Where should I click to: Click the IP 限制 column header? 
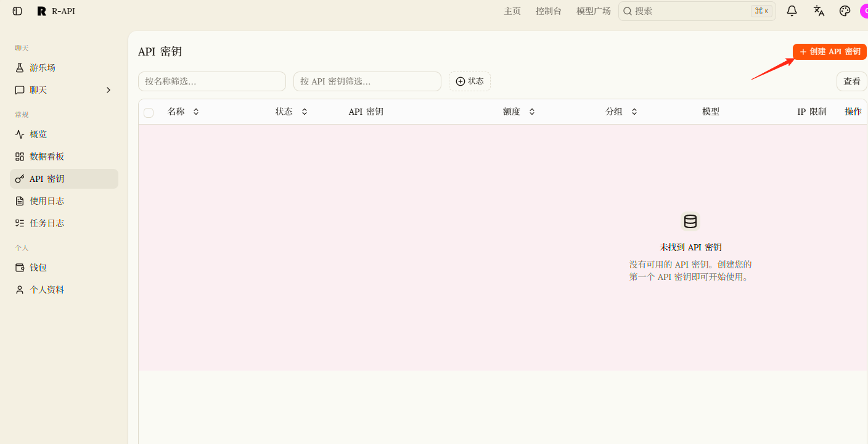(x=812, y=112)
